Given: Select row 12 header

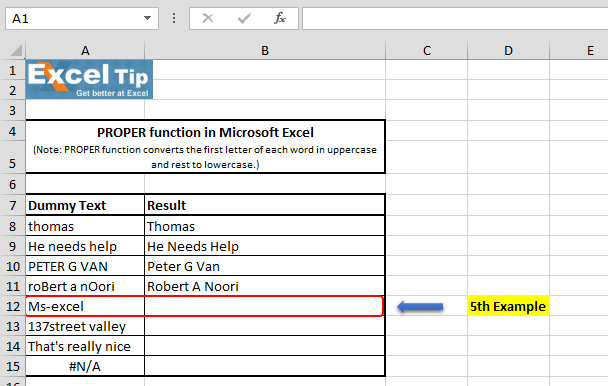Looking at the screenshot, I should [13, 306].
